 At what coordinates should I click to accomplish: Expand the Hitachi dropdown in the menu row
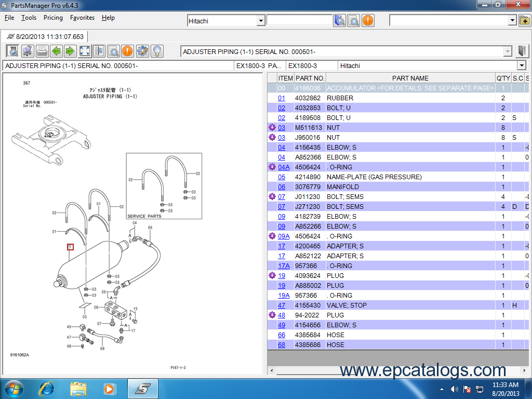[261, 21]
